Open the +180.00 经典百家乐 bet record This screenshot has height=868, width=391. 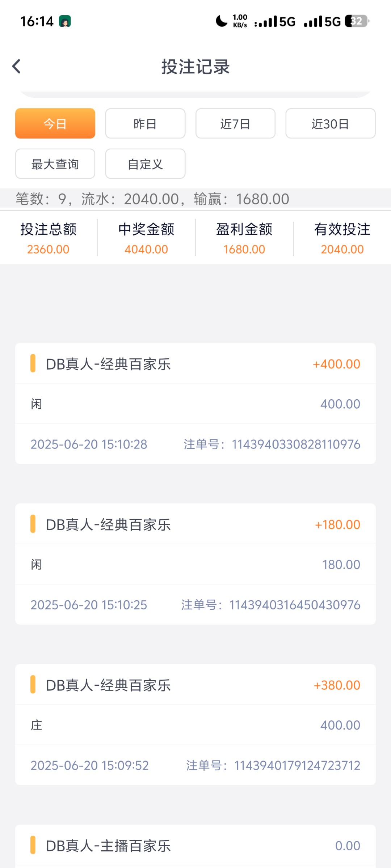(x=195, y=524)
